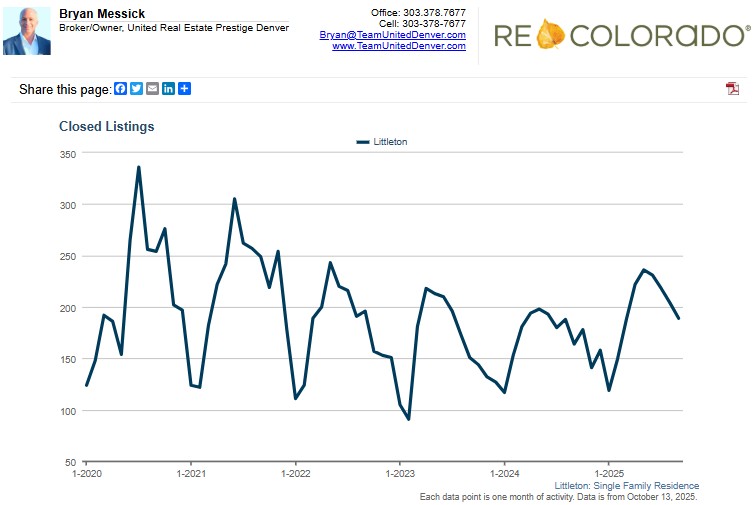Click the Bryan Messick name heading

[x=102, y=14]
